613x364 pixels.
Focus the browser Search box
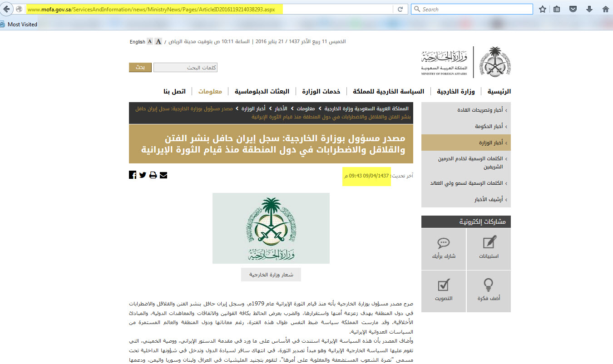[471, 9]
